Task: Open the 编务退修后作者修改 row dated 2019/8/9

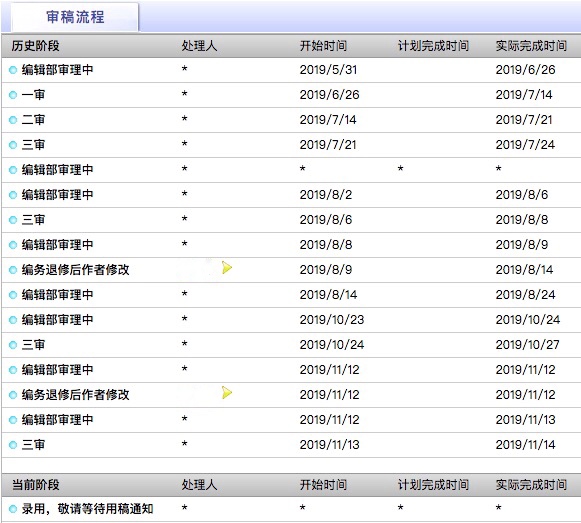Action: tap(290, 270)
